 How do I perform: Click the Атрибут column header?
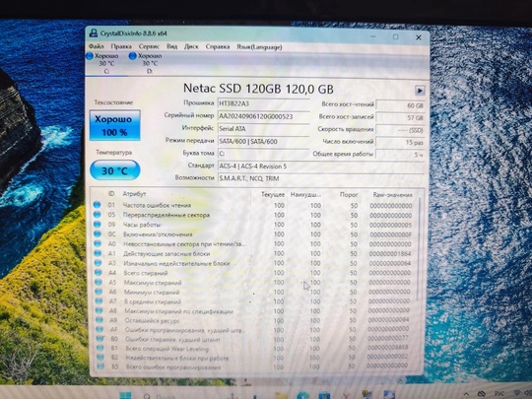[134, 194]
